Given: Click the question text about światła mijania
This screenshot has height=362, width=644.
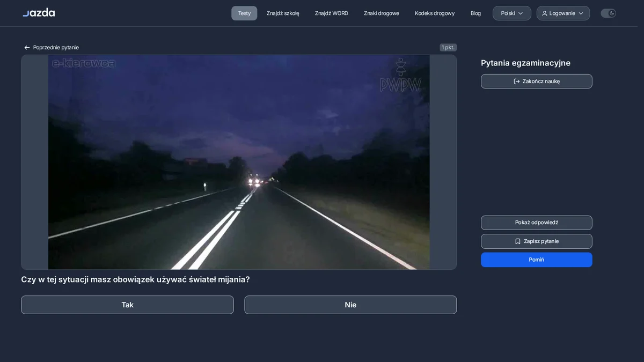Looking at the screenshot, I should tap(135, 279).
